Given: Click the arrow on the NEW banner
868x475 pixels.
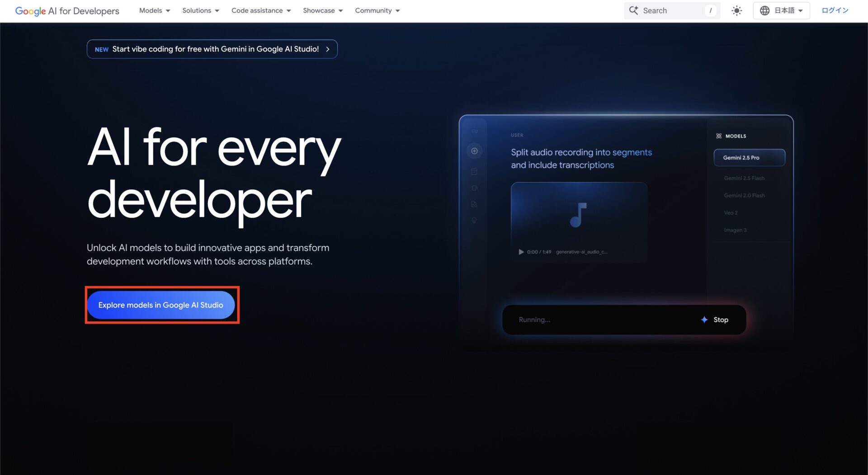Looking at the screenshot, I should pyautogui.click(x=328, y=49).
